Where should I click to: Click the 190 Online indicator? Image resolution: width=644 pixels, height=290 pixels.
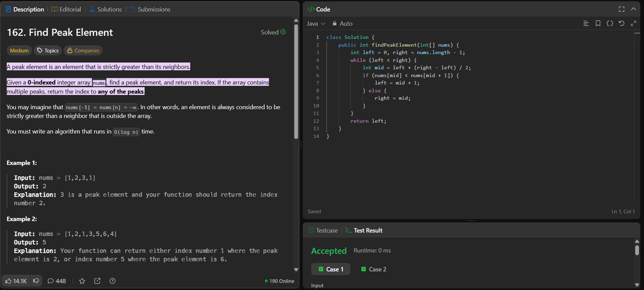pos(280,281)
